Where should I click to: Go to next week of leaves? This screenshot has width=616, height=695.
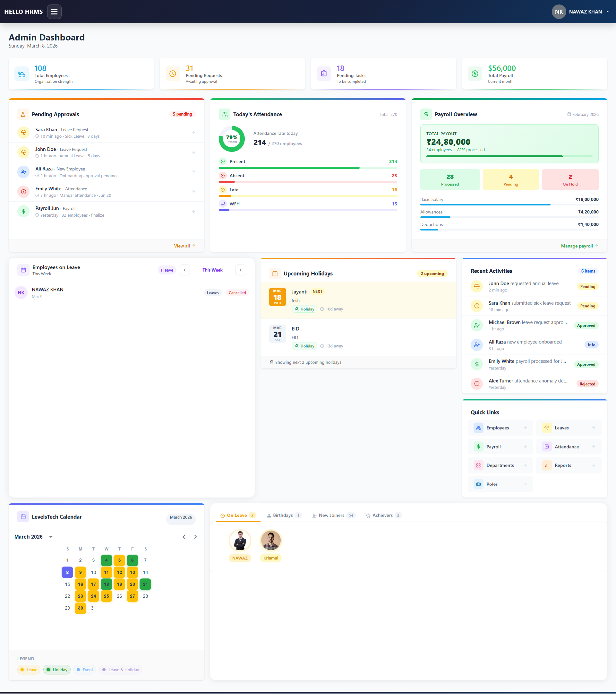[x=241, y=270]
